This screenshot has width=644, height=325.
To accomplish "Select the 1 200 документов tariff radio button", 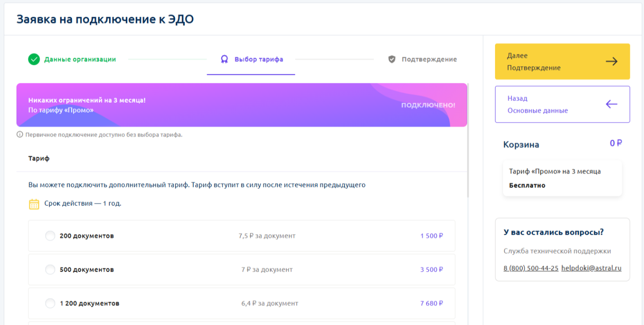I will tap(50, 303).
